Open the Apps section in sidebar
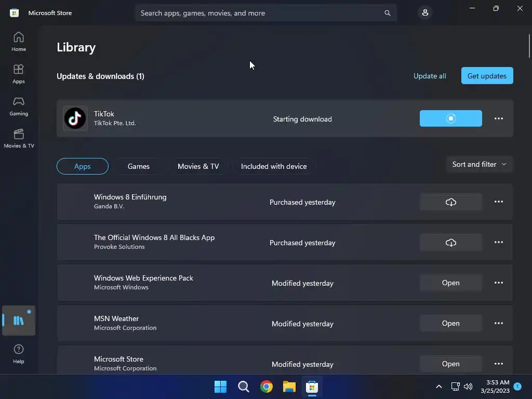Image resolution: width=532 pixels, height=399 pixels. pos(19,74)
